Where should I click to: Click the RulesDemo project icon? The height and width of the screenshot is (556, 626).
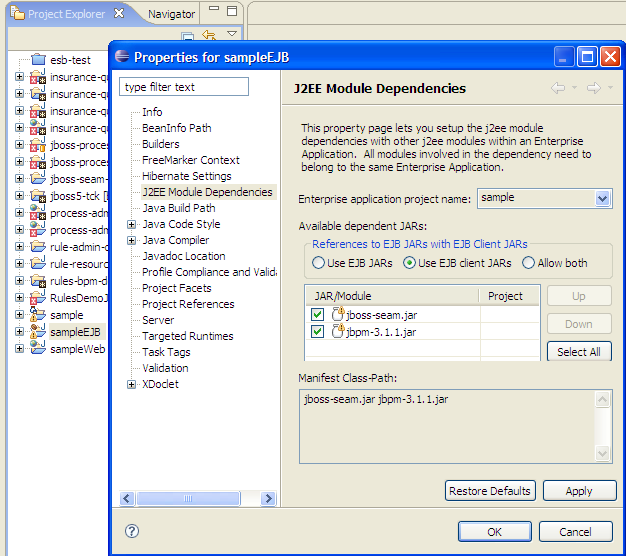(x=38, y=298)
